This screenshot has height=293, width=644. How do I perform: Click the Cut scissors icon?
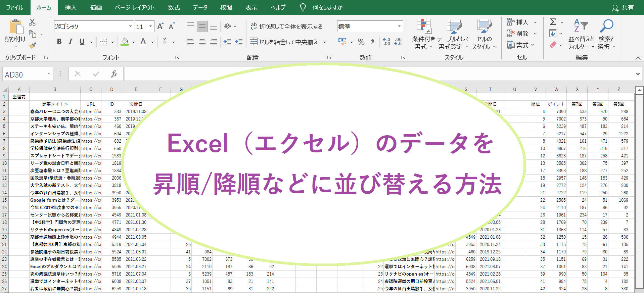(32, 22)
